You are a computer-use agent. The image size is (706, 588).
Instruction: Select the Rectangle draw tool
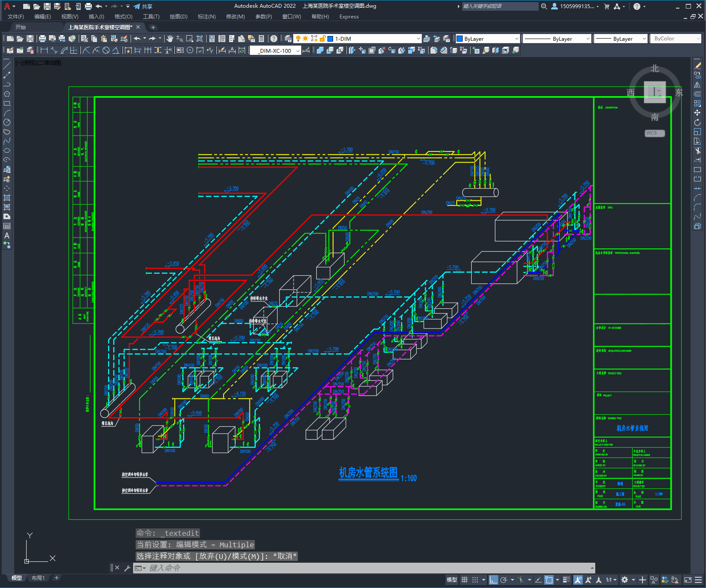[x=7, y=103]
